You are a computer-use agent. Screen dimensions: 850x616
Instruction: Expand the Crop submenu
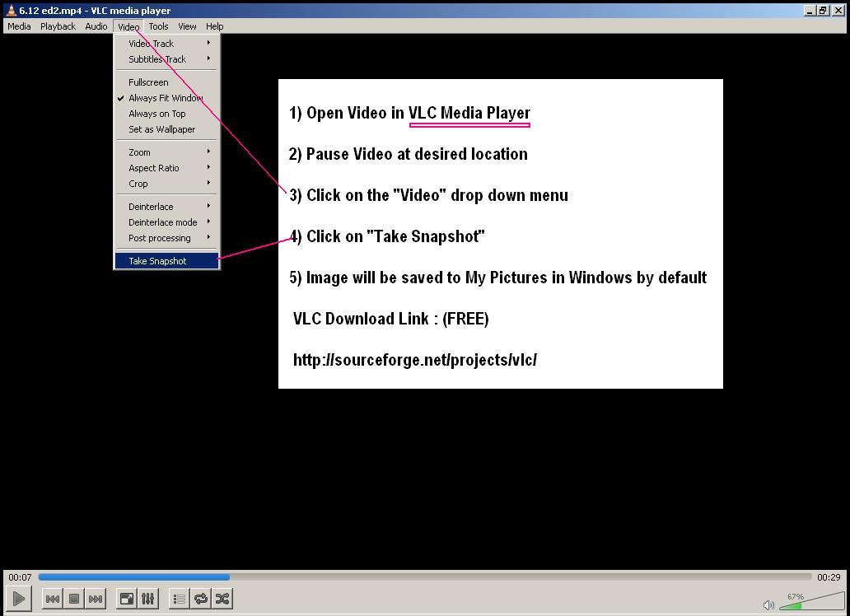coord(166,184)
